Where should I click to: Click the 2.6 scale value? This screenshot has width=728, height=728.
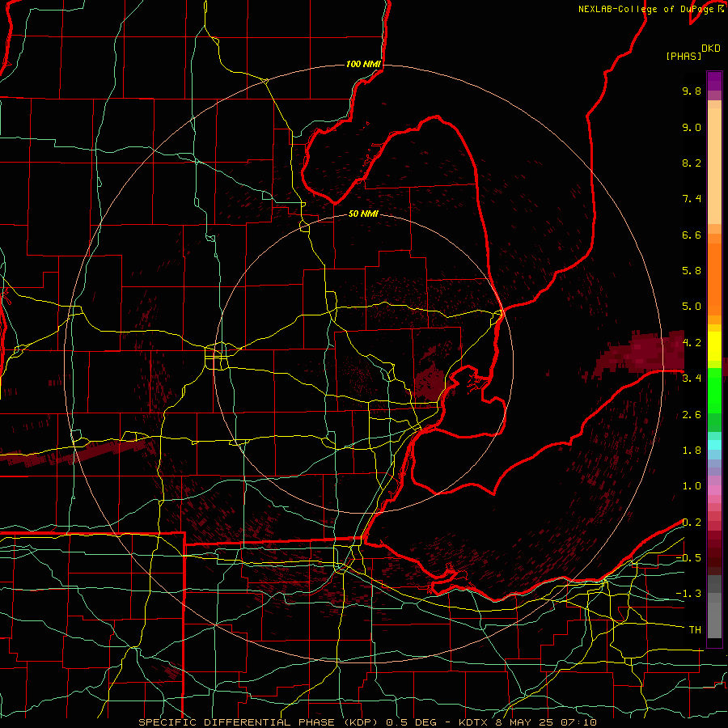tap(692, 415)
